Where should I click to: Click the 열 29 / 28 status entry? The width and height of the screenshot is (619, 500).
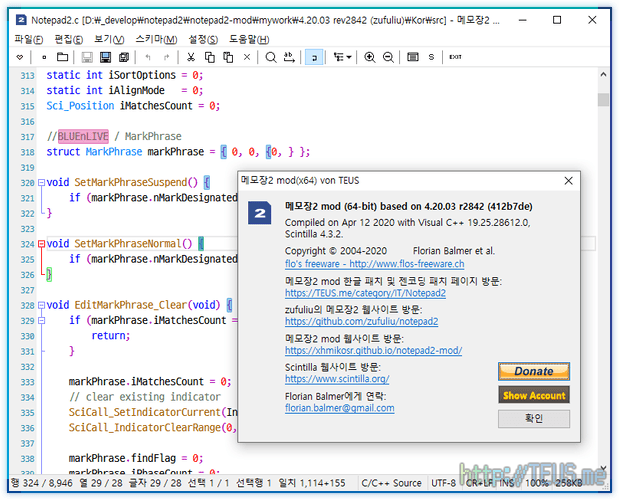click(x=101, y=483)
